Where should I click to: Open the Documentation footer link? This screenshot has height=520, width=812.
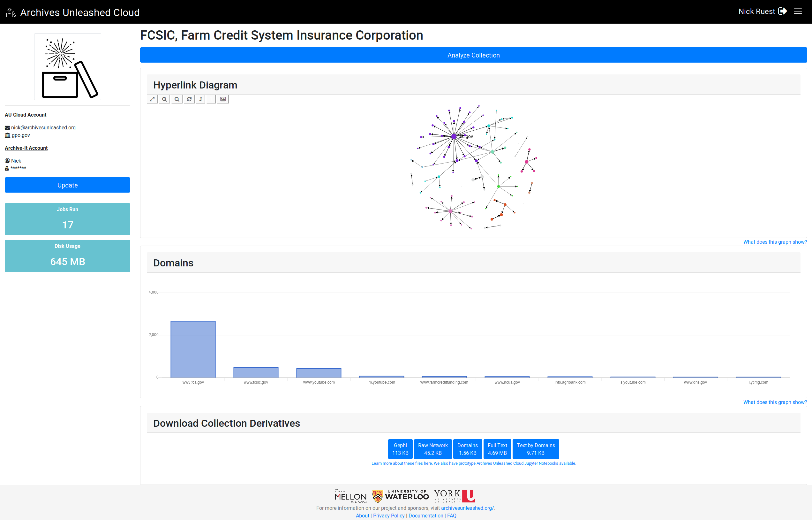click(426, 516)
